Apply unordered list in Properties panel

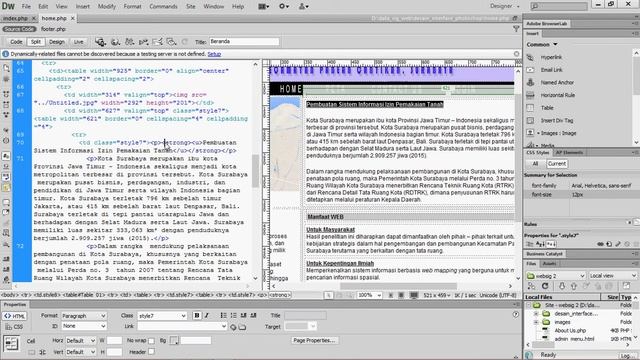223,316
